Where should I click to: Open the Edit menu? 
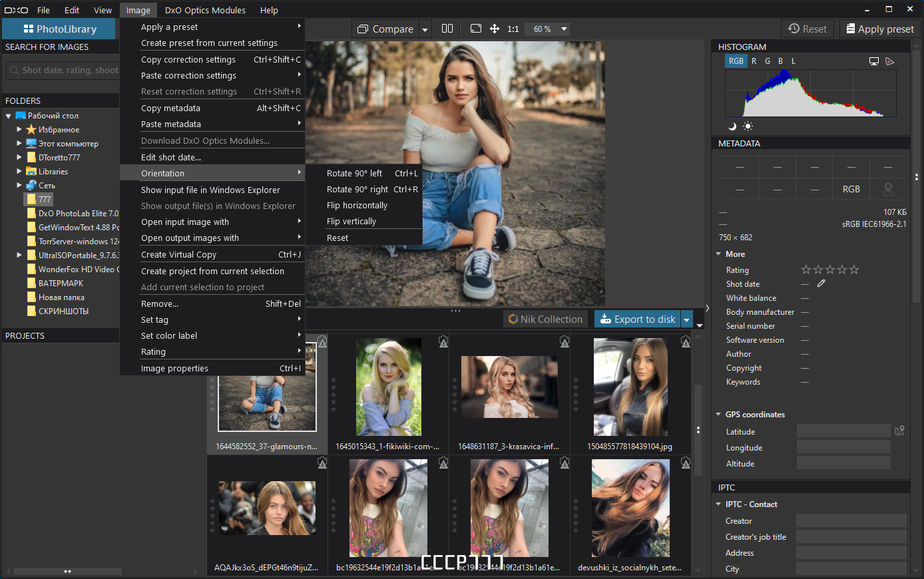72,10
